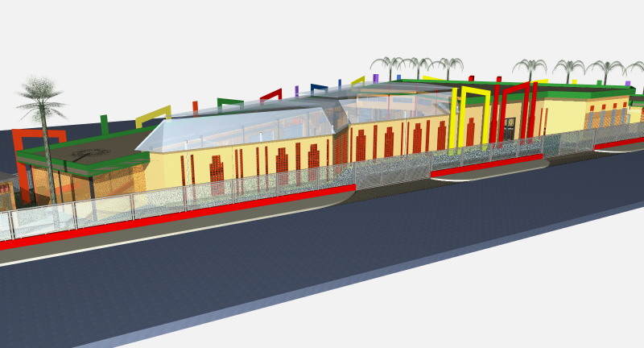Select the blue arch on the rooftop
The image size is (644, 348).
pyautogui.click(x=319, y=87)
